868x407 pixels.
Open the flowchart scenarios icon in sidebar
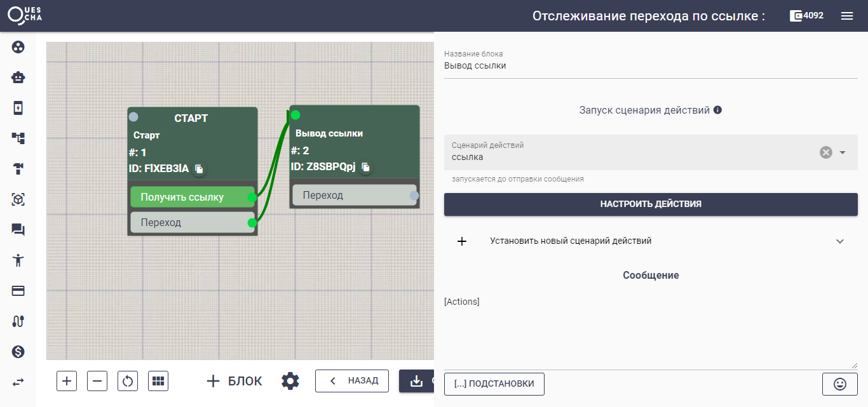point(17,138)
